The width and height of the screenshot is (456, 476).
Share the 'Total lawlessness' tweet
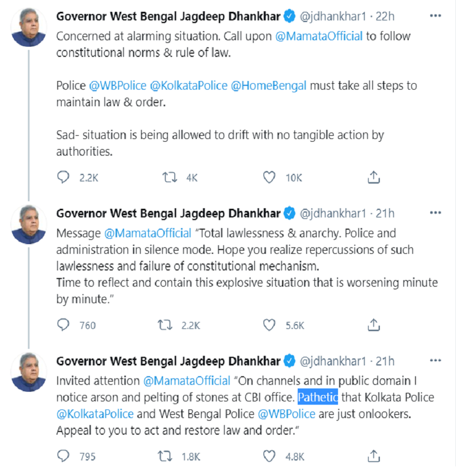click(x=374, y=325)
